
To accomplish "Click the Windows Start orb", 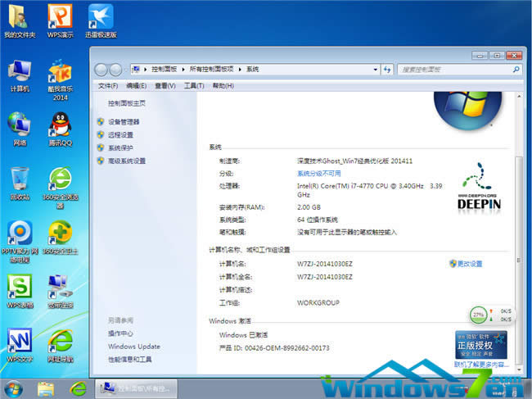I will tap(14, 388).
